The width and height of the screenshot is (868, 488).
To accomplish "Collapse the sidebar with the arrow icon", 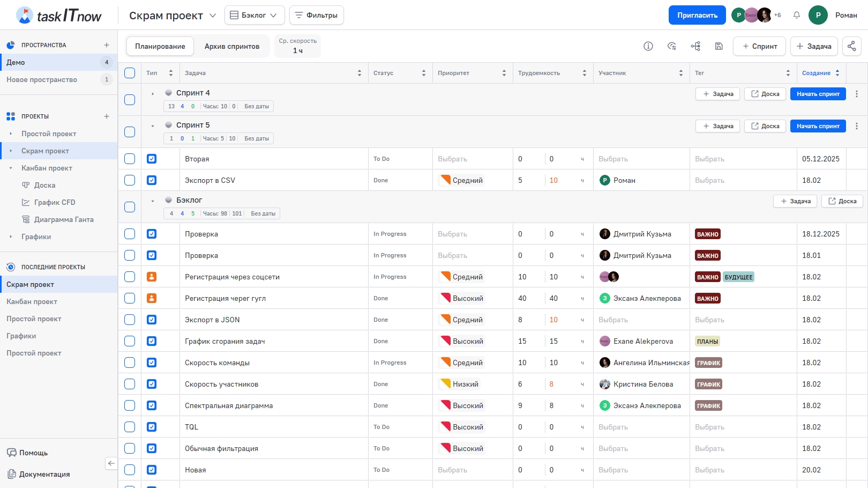I will (111, 463).
